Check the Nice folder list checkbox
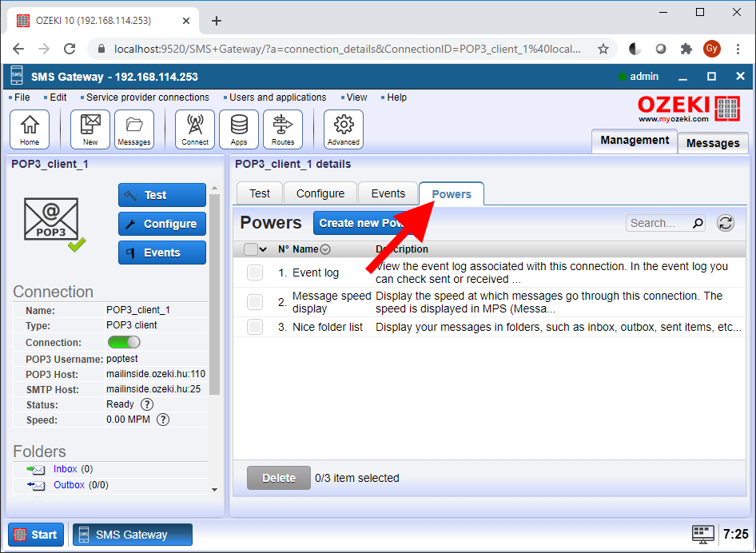 click(255, 327)
